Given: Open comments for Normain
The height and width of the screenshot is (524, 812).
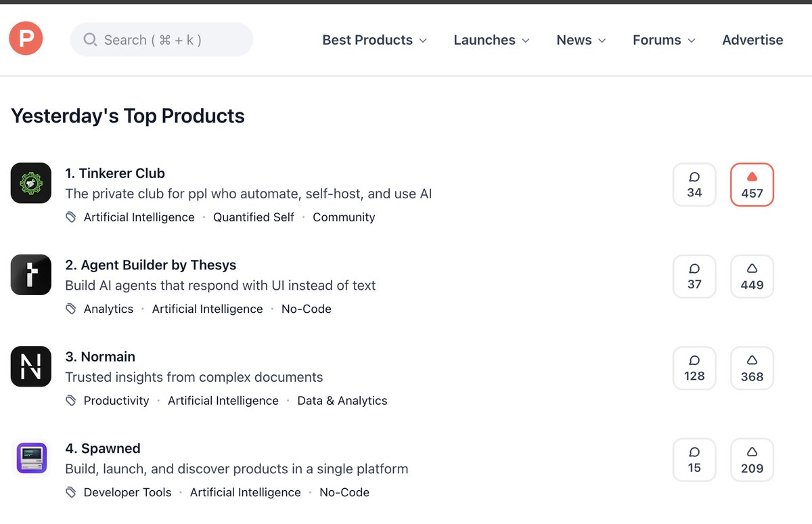Looking at the screenshot, I should coord(694,368).
